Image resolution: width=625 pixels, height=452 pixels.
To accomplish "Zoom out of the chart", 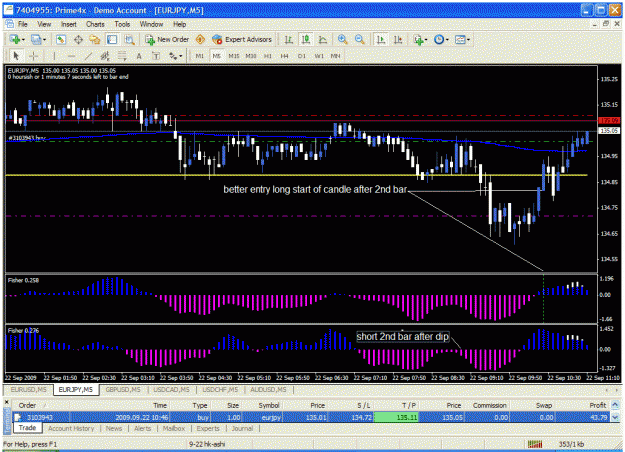I will tap(359, 39).
